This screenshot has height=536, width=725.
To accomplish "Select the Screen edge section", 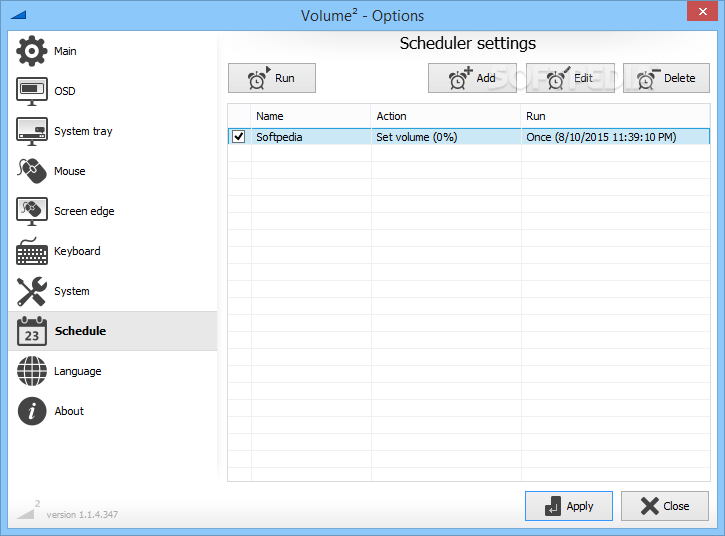I will (84, 211).
